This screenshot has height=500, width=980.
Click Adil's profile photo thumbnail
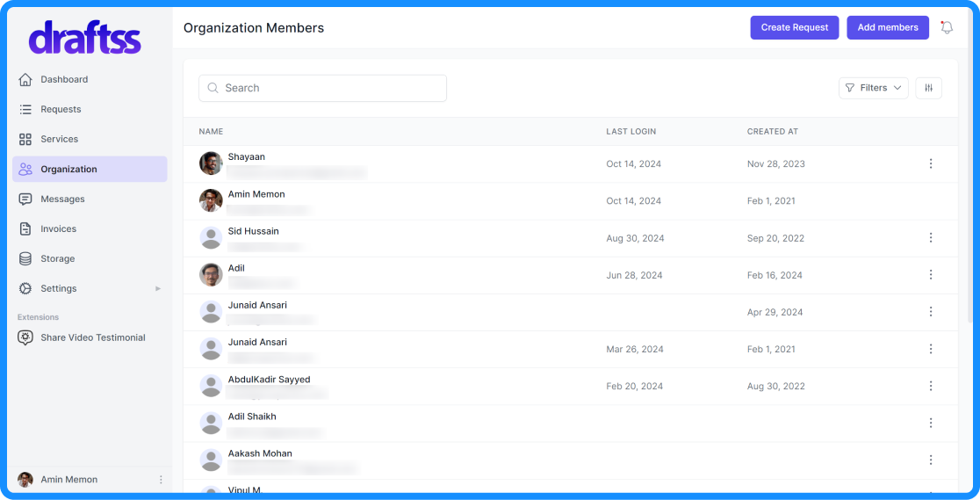click(211, 275)
